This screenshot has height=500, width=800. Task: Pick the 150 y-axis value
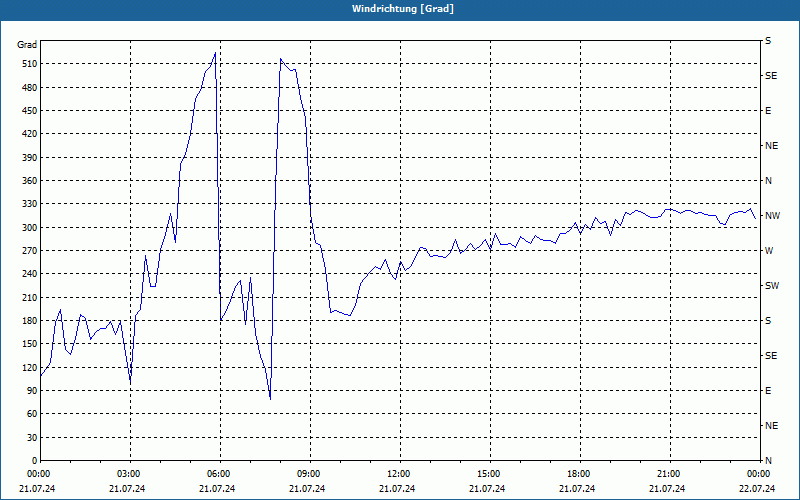(x=31, y=343)
